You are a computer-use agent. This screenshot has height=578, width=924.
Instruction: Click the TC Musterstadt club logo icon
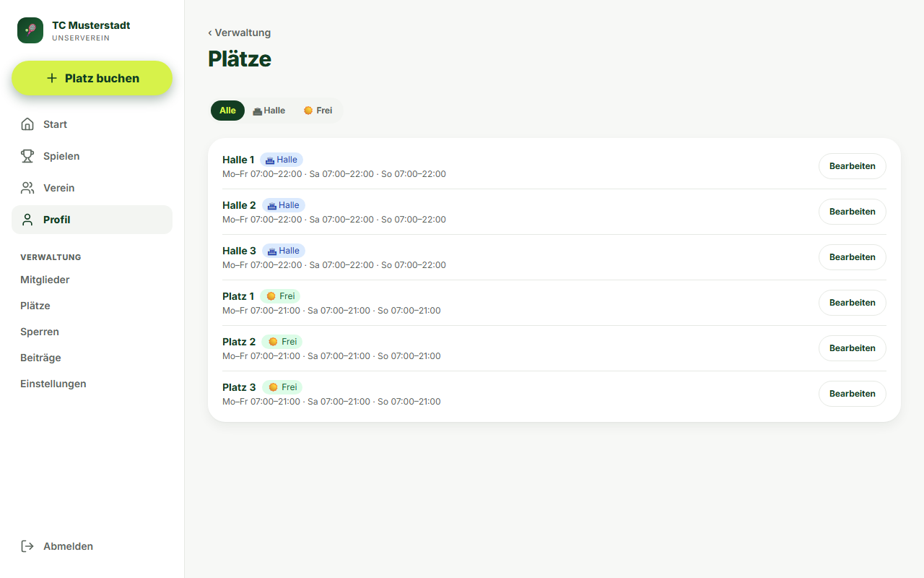(x=30, y=30)
